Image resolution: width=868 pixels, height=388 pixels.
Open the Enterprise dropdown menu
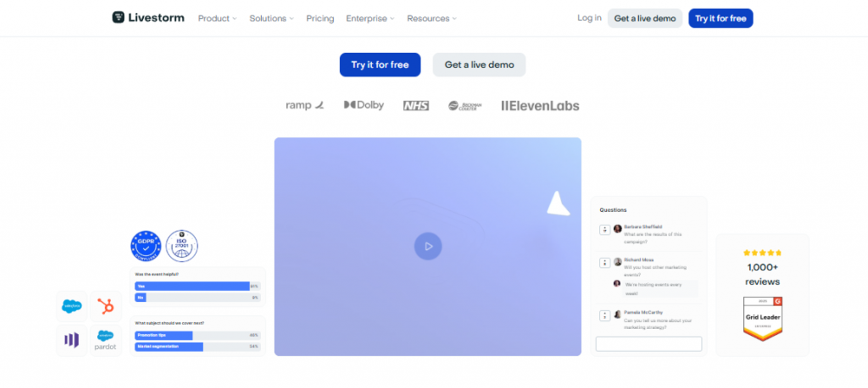point(370,19)
